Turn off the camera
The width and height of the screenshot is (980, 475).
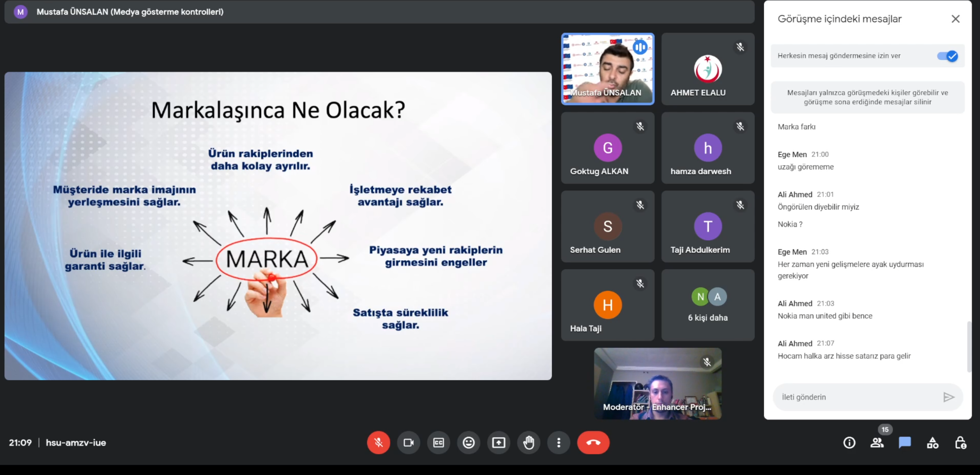408,442
